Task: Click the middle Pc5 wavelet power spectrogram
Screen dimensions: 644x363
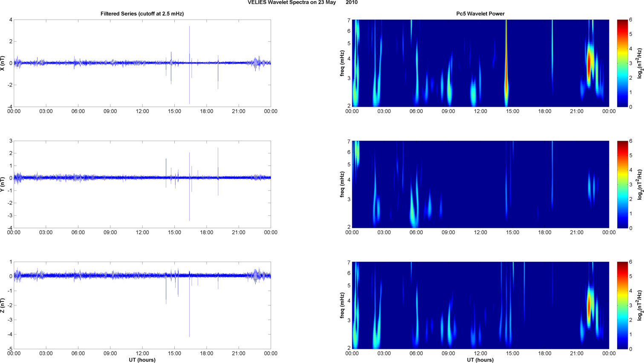Action: point(480,184)
